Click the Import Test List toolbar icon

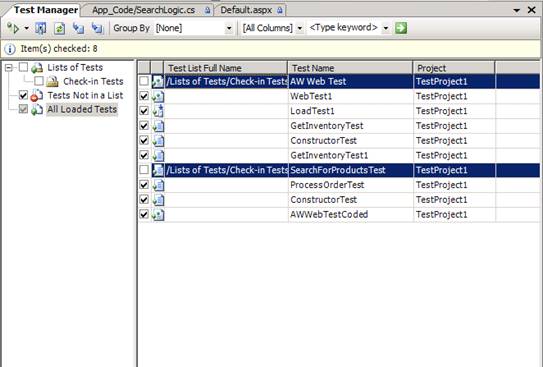[x=97, y=28]
